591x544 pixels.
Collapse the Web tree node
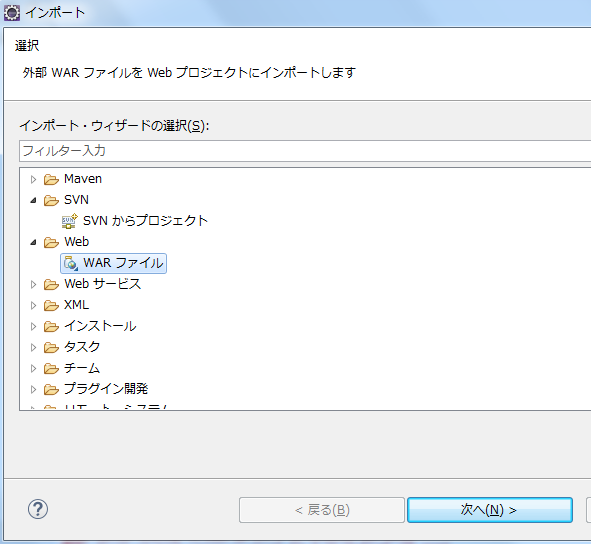click(x=33, y=242)
